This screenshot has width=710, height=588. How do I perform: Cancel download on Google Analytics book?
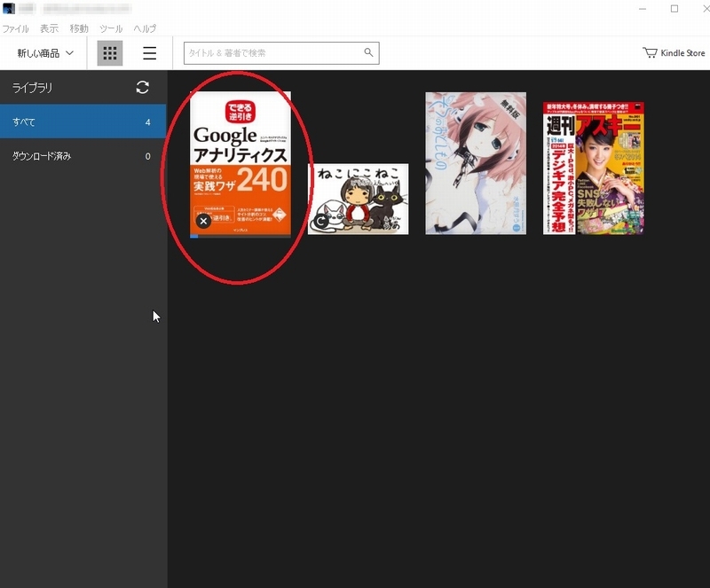click(204, 221)
